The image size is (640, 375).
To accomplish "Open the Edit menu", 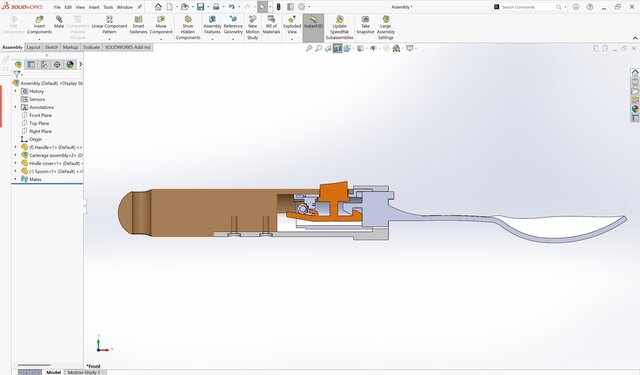I will pyautogui.click(x=68, y=7).
